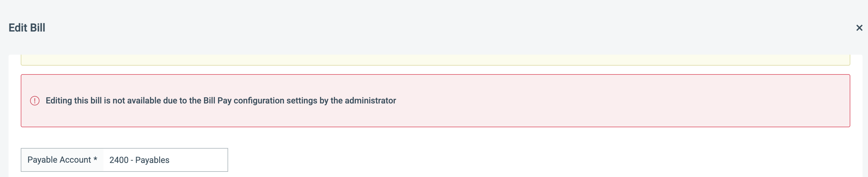Image resolution: width=868 pixels, height=177 pixels.
Task: Click the red exclamation warning icon
Action: (35, 100)
